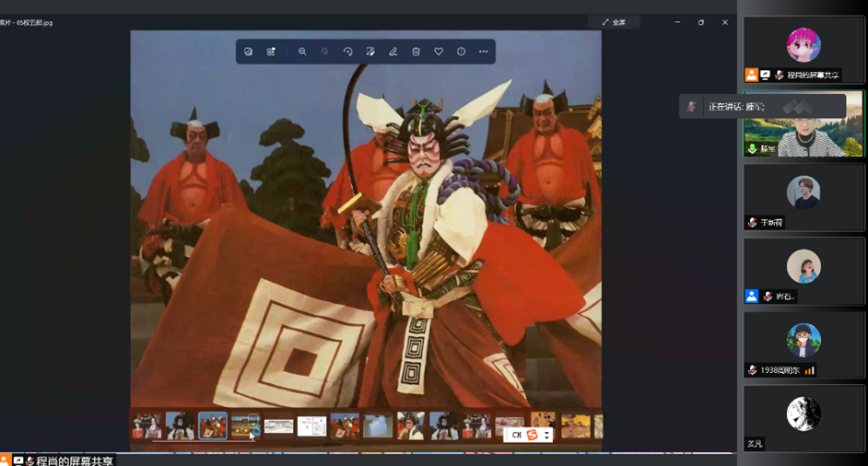Viewport: 868px width, 466px height.
Task: Select participant 于新荷 video tile
Action: [803, 197]
